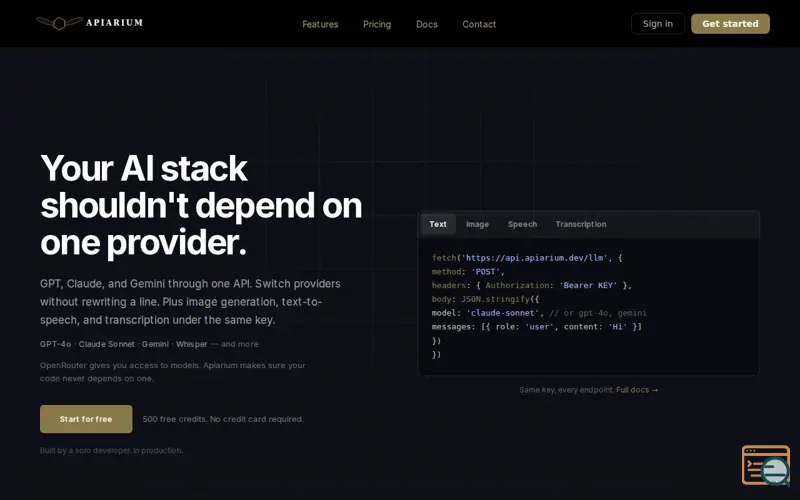This screenshot has width=800, height=500.
Task: Open the floating terminal chat widget icon
Action: 766,465
